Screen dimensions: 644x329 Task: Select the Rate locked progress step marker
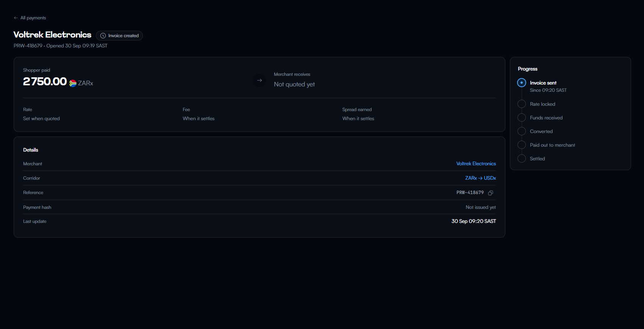coord(522,104)
